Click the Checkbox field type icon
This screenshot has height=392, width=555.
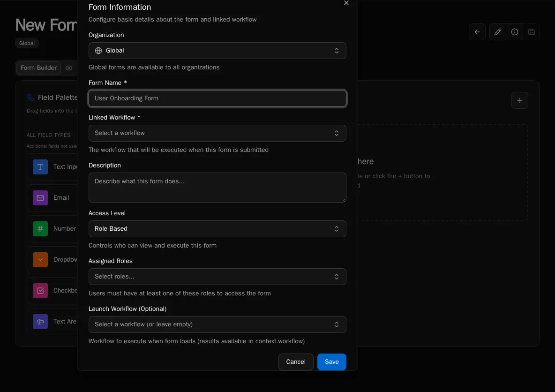pos(40,290)
